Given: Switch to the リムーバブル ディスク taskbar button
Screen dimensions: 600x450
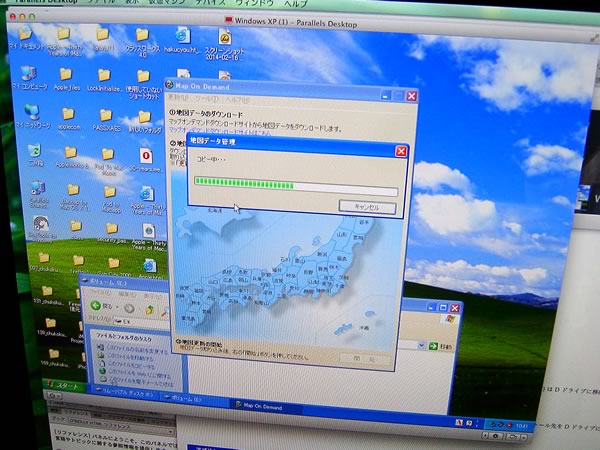Looking at the screenshot, I should coord(124,392).
